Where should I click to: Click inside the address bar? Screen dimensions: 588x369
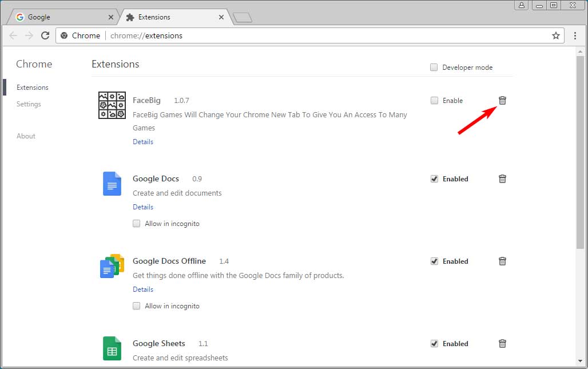coord(229,35)
